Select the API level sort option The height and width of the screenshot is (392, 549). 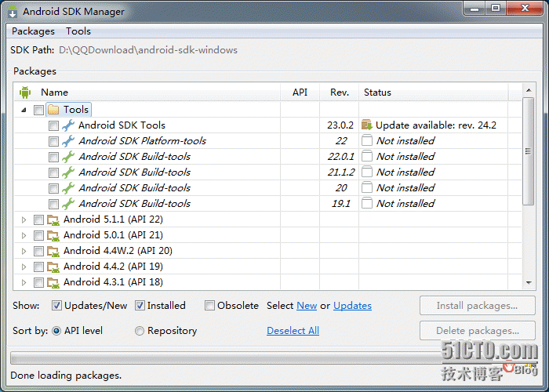coord(56,331)
